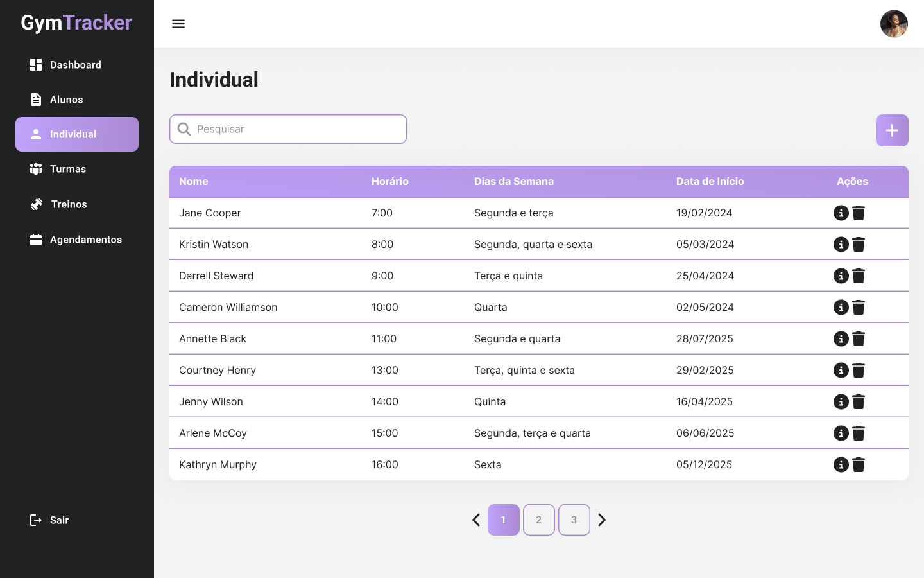Click the Pesquisar search field
The height and width of the screenshot is (578, 924).
click(295, 129)
